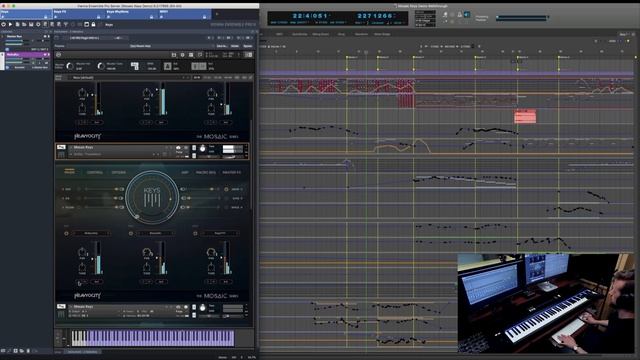Click the camera snapshot icon on Mosaic Keys header

coord(178,147)
